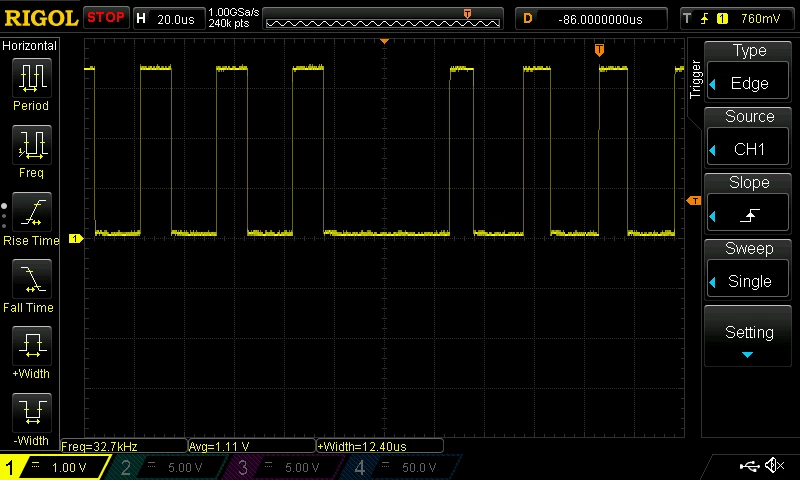Viewport: 800px width, 480px height.
Task: Toggle channel 1 at 1.00 V
Action: click(55, 467)
